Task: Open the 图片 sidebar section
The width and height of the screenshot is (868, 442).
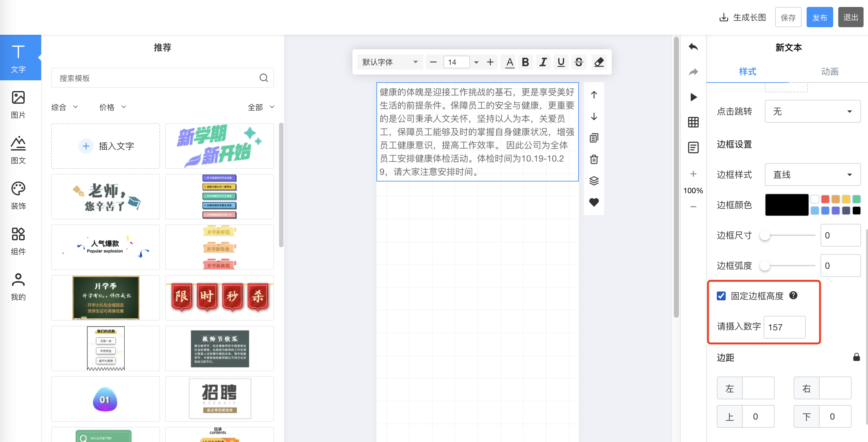Action: click(x=18, y=104)
